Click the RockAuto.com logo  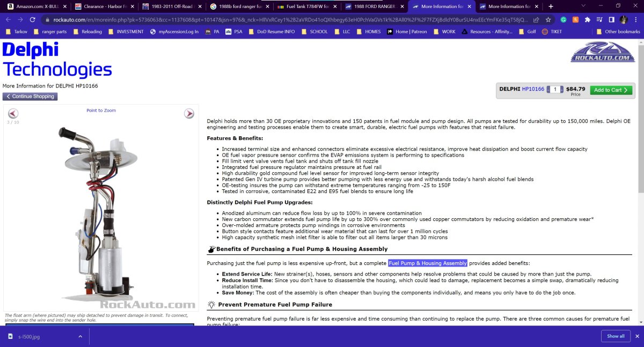pos(603,53)
